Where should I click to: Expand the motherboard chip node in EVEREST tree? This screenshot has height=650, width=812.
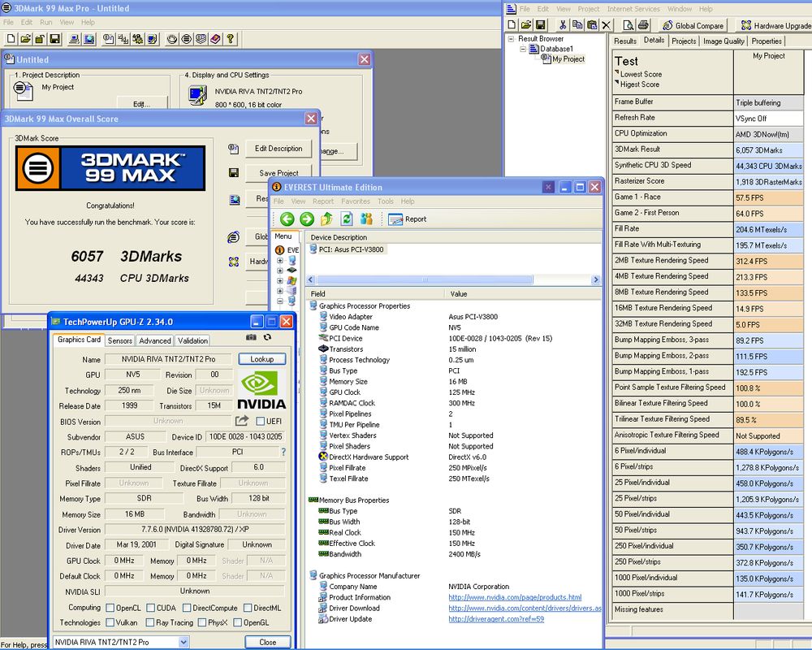point(279,271)
